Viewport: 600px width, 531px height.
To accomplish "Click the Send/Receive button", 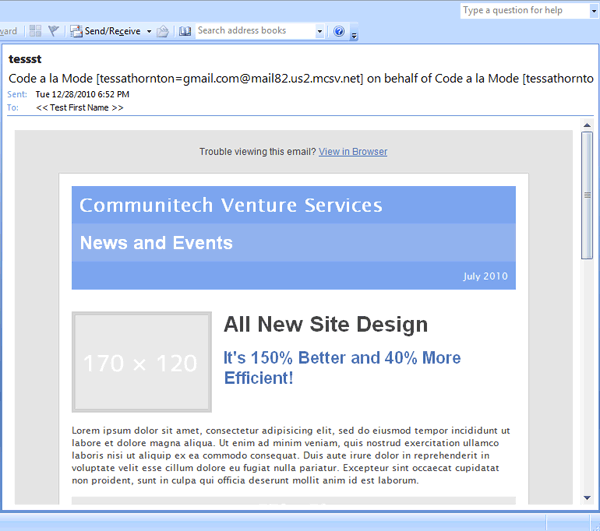I will 106,31.
